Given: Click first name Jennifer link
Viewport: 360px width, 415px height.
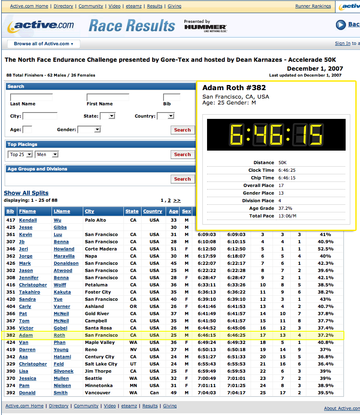Looking at the screenshot, I should coord(29,278).
